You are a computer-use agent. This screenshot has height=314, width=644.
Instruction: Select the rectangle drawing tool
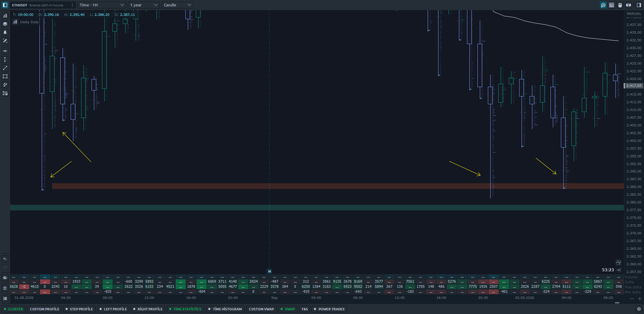(x=5, y=76)
